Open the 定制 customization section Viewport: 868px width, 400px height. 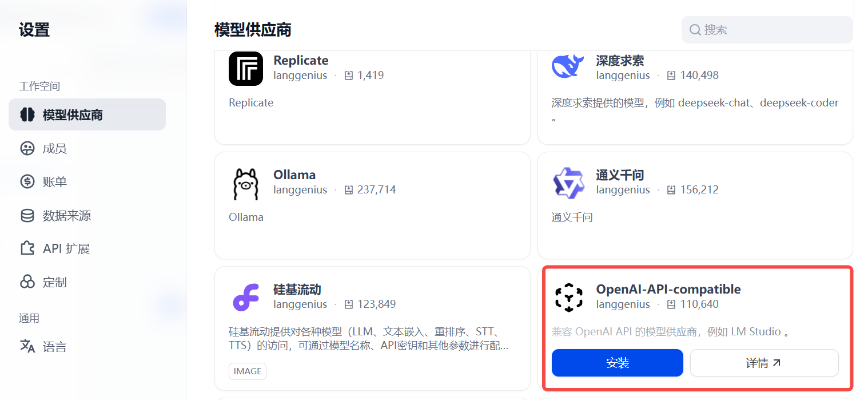point(54,282)
